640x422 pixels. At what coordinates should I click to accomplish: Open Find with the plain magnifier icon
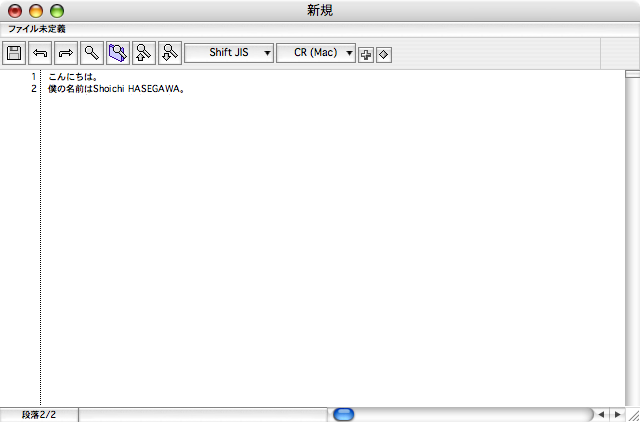[92, 53]
